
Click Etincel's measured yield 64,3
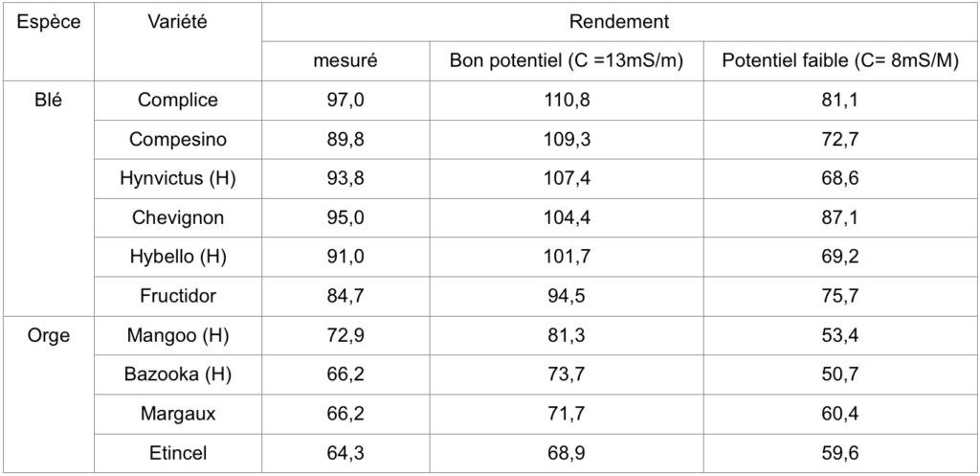(x=345, y=452)
